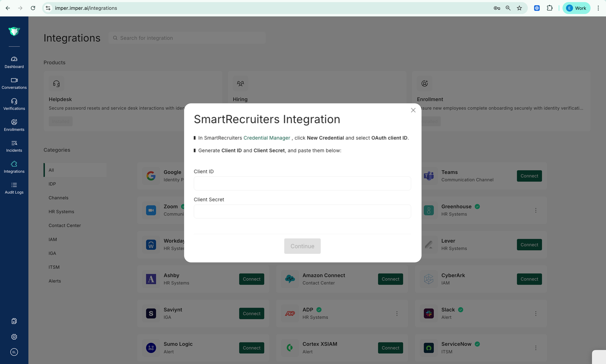The width and height of the screenshot is (606, 364).
Task: Click the browser address bar URL
Action: [x=86, y=8]
